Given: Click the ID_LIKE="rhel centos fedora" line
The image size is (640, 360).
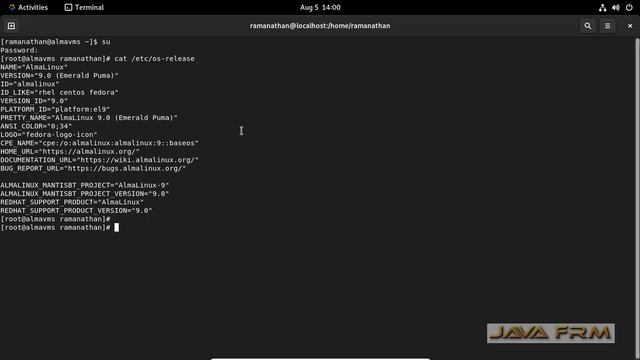Looking at the screenshot, I should 60,92.
